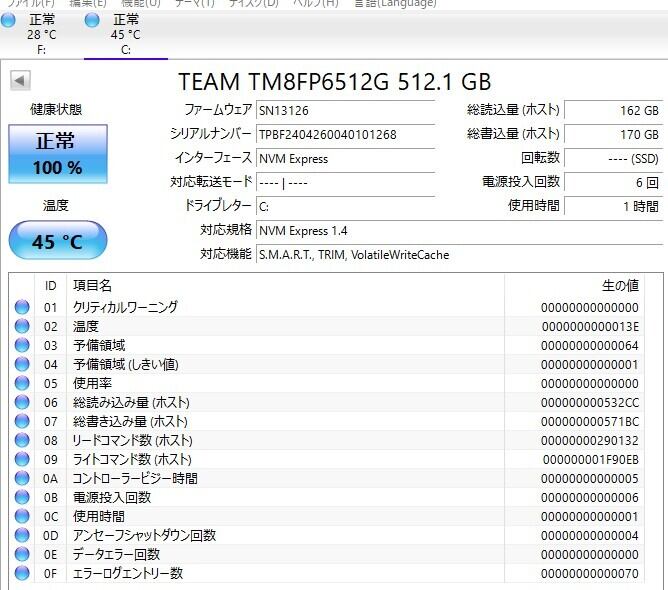
Task: Click the status orb beside 温度 attribute row
Action: tap(22, 327)
